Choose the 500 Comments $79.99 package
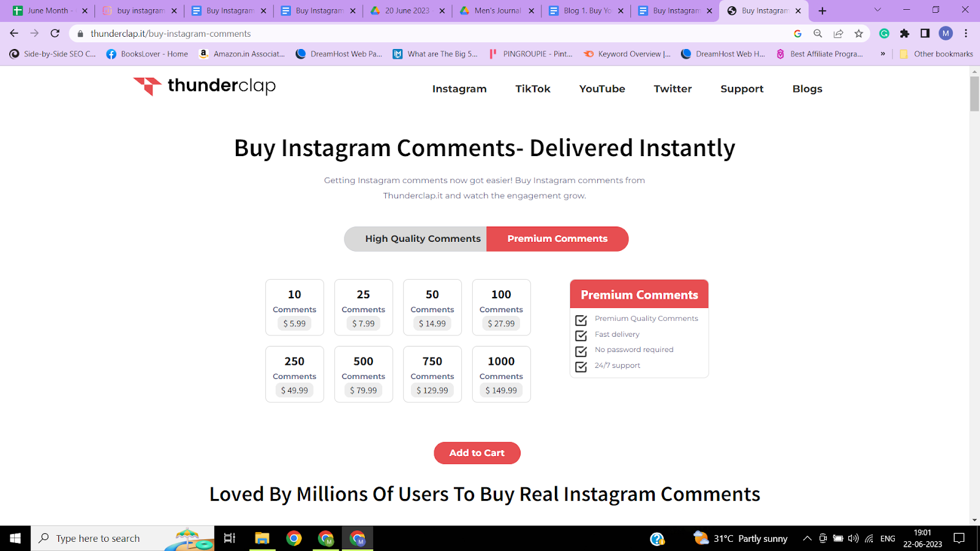This screenshot has height=551, width=980. (363, 374)
